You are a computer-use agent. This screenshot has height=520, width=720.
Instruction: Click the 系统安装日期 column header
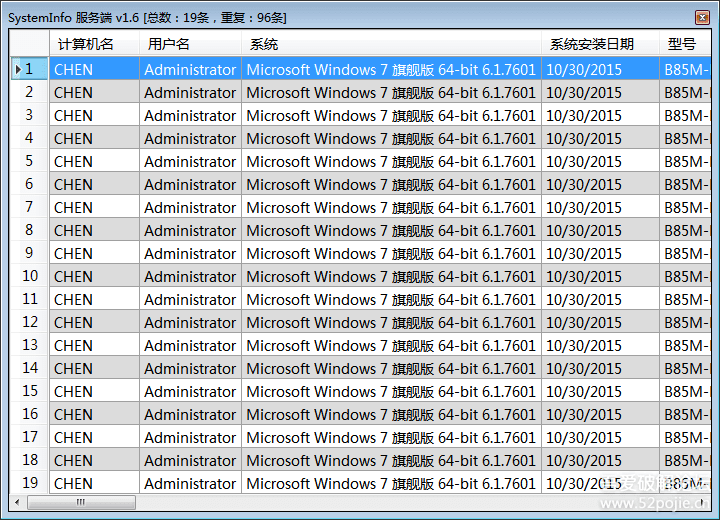click(600, 44)
